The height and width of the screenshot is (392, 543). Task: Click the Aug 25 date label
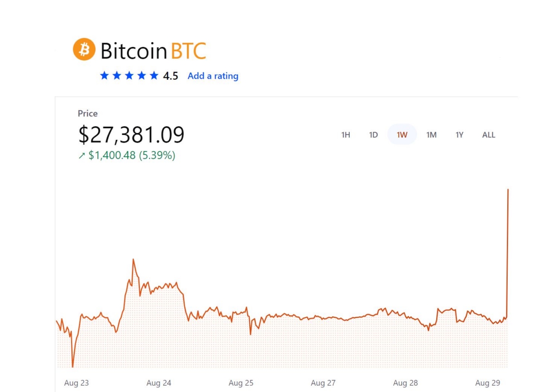(x=241, y=382)
